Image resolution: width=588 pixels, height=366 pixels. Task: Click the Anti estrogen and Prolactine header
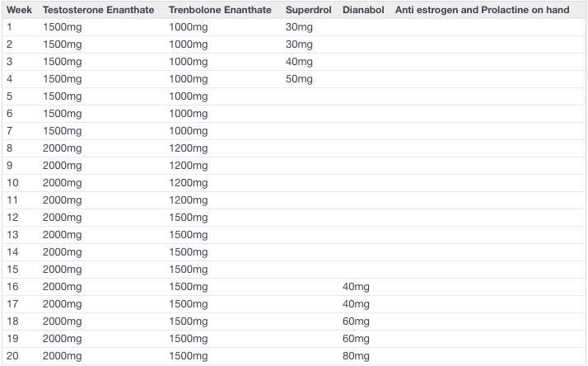point(478,10)
